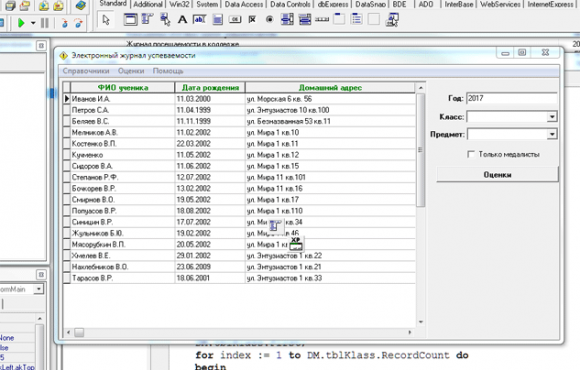This screenshot has width=580, height=370.
Task: Open the Помощь menu
Action: click(168, 71)
